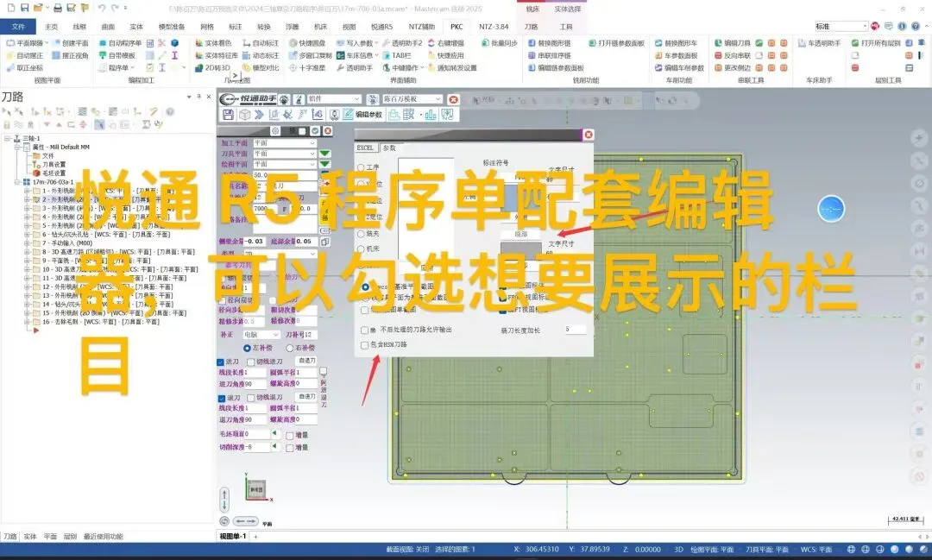Click the 批量同步 ribbon tool
This screenshot has width=932, height=560.
coord(500,43)
